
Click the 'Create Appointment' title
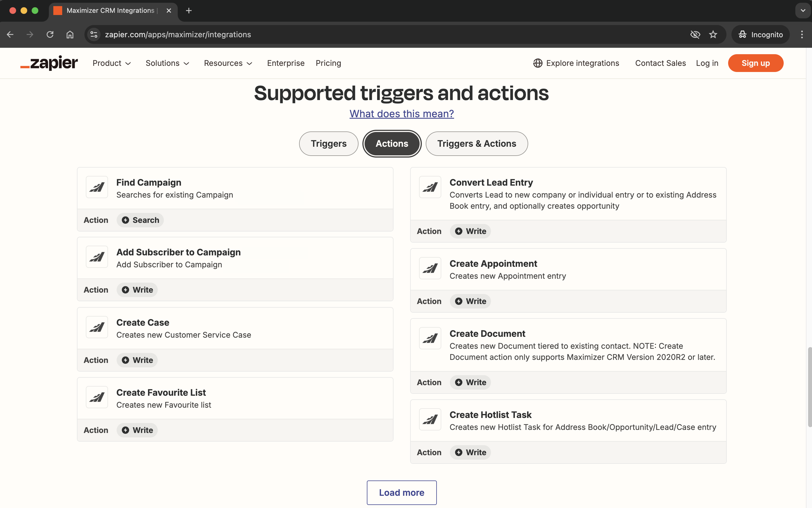tap(493, 264)
